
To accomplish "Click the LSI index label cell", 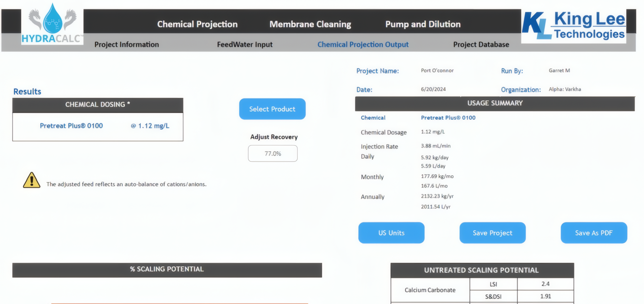I will click(x=493, y=284).
